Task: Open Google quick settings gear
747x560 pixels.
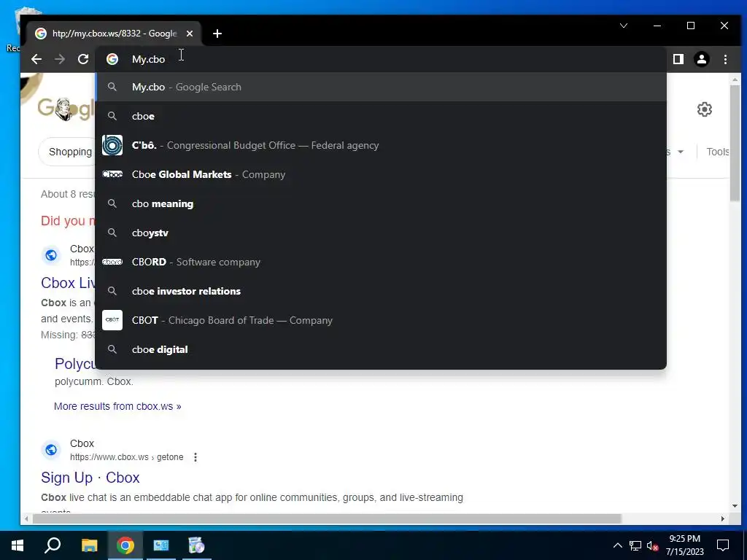Action: [x=705, y=109]
